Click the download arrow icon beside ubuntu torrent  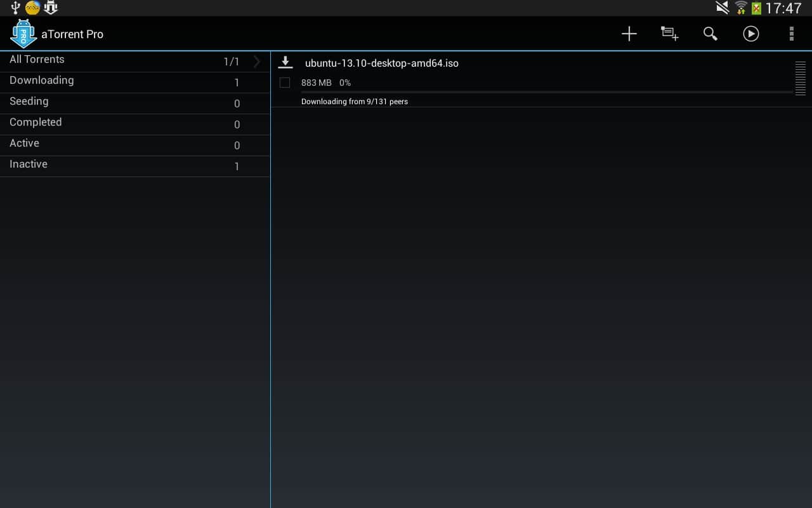[x=285, y=62]
